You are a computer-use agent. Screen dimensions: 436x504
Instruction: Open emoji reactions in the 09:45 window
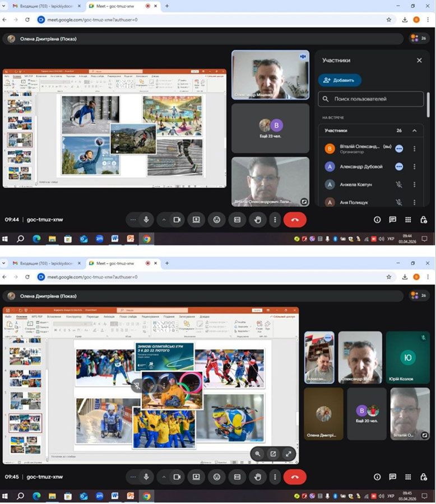217,477
